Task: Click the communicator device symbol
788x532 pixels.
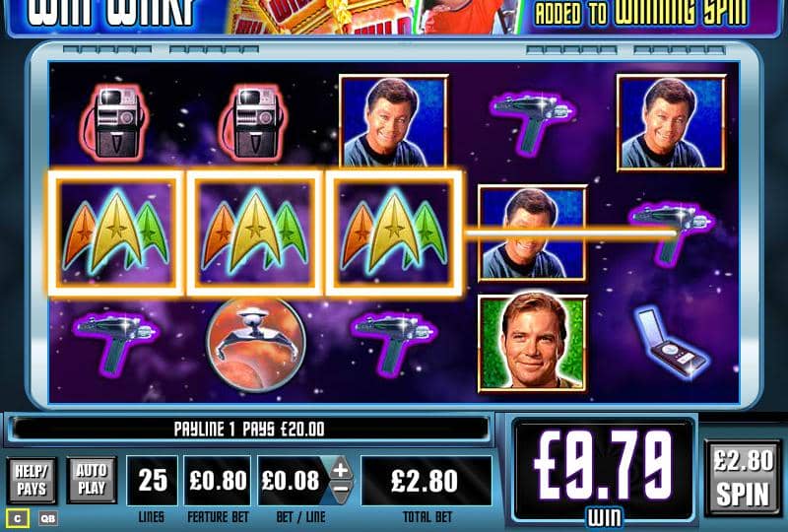Action: (672, 341)
